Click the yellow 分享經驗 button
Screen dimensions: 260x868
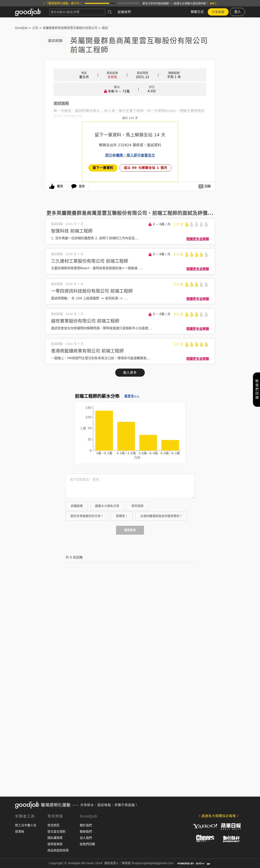[x=218, y=12]
